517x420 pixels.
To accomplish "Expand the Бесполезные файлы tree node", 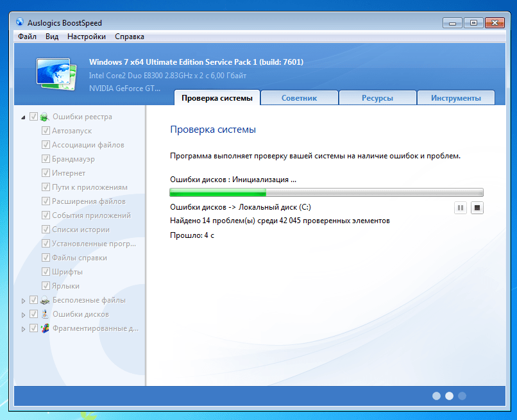I will (23, 301).
